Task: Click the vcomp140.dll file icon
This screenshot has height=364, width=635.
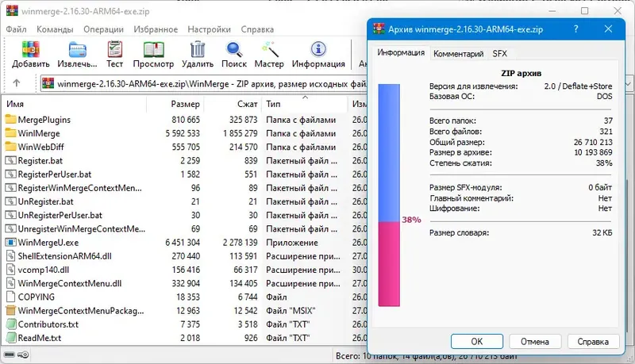Action: pyautogui.click(x=10, y=270)
